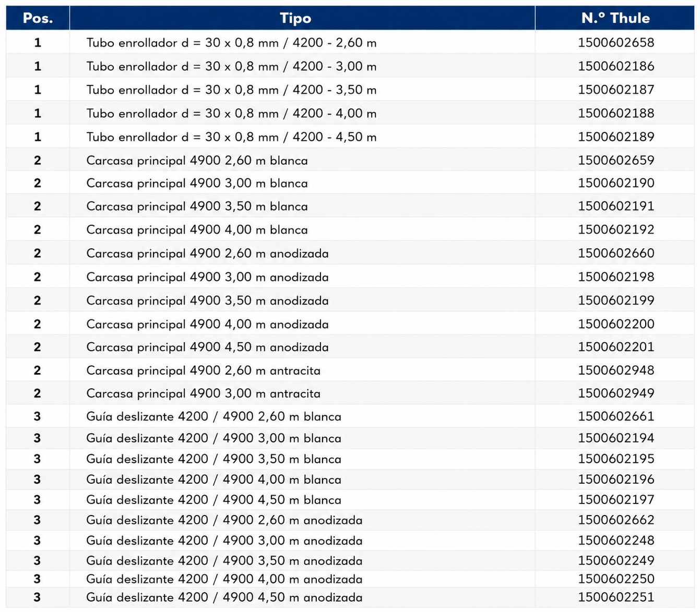700x612 pixels.
Task: Select part number 1500602190
Action: [616, 183]
